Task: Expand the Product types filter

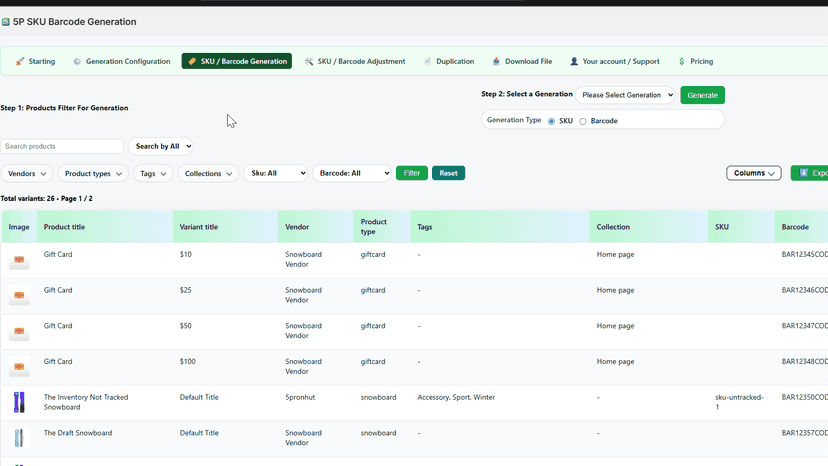Action: point(93,173)
